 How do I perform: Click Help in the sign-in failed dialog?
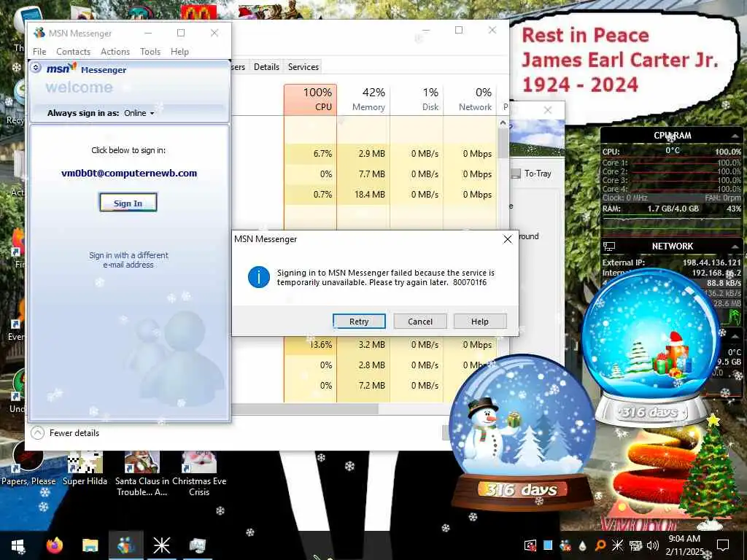point(480,322)
